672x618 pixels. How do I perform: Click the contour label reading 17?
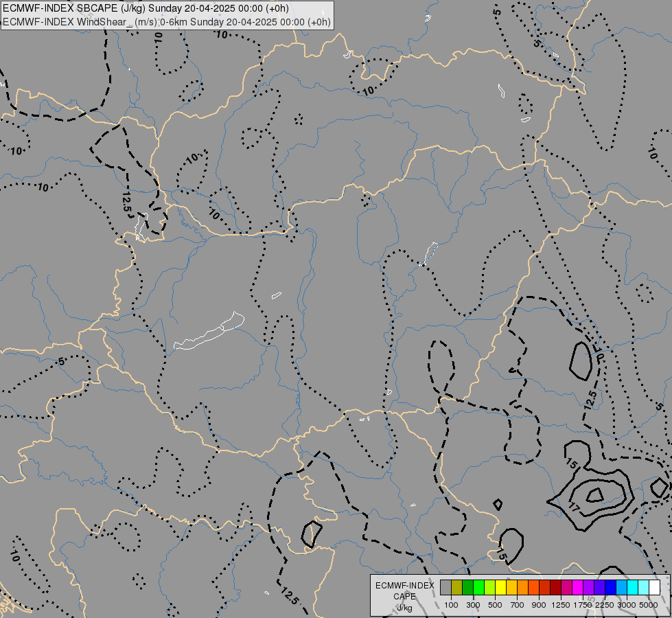pos(575,507)
